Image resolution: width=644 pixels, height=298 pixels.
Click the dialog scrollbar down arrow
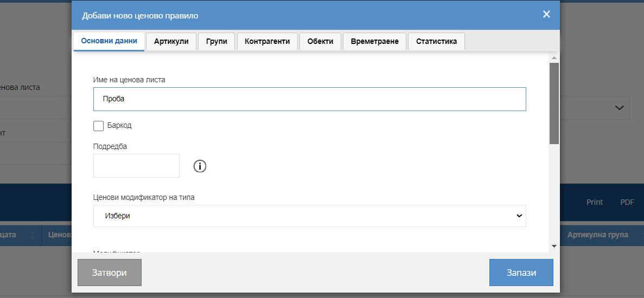[554, 246]
